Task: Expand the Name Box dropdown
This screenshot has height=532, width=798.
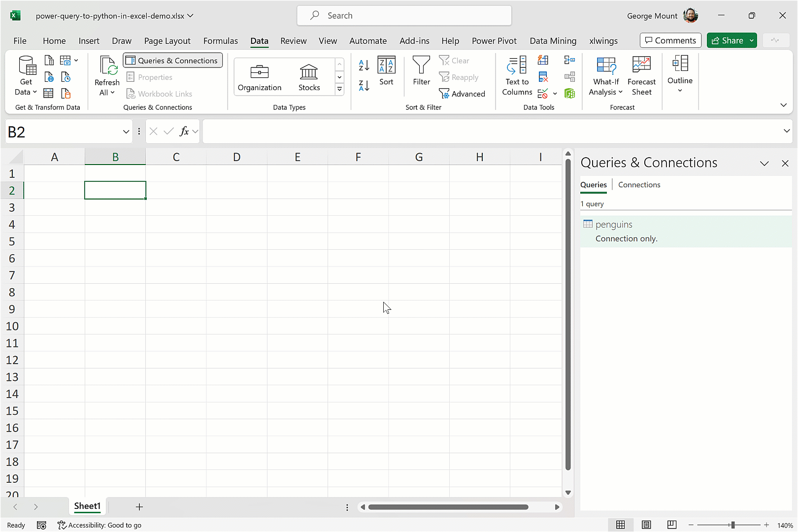Action: pyautogui.click(x=126, y=132)
